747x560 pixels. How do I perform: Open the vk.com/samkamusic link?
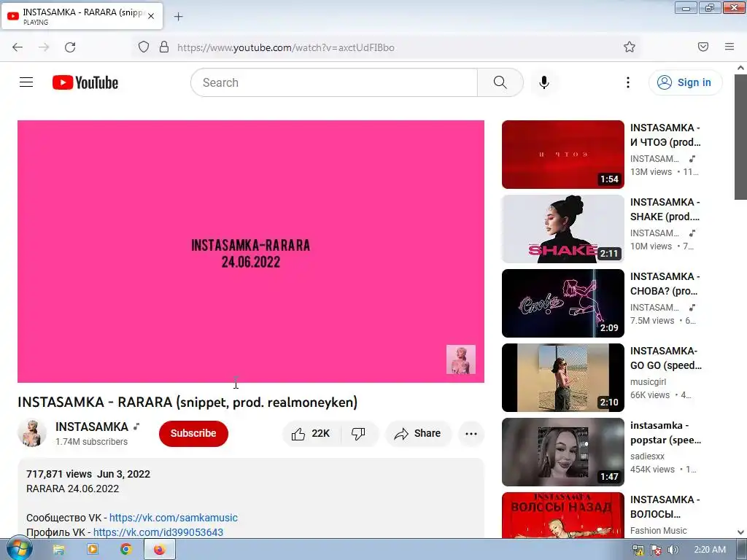point(174,518)
